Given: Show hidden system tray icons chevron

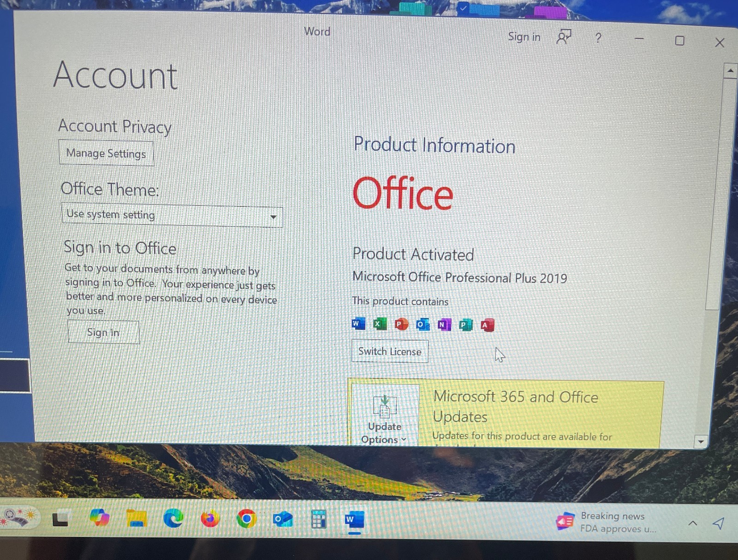Looking at the screenshot, I should 692,523.
